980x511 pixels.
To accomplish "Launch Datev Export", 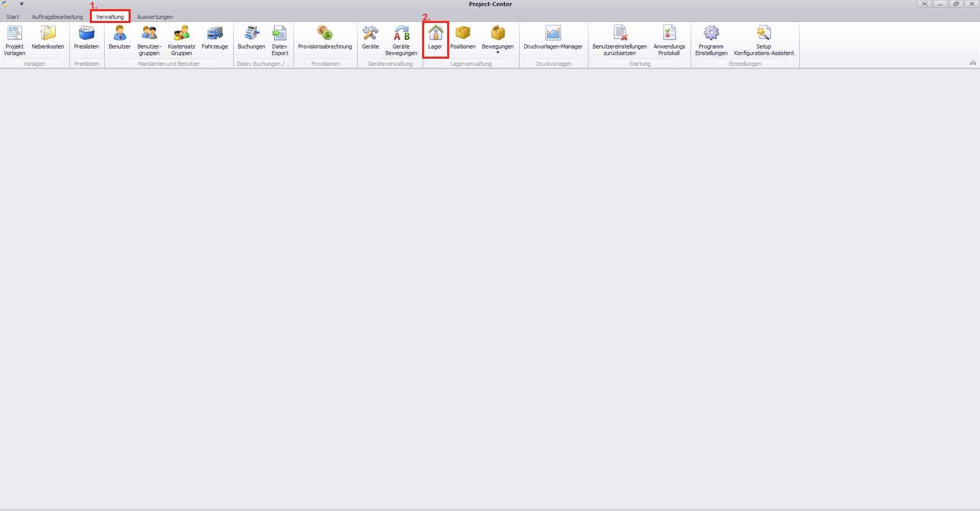I will [x=280, y=40].
